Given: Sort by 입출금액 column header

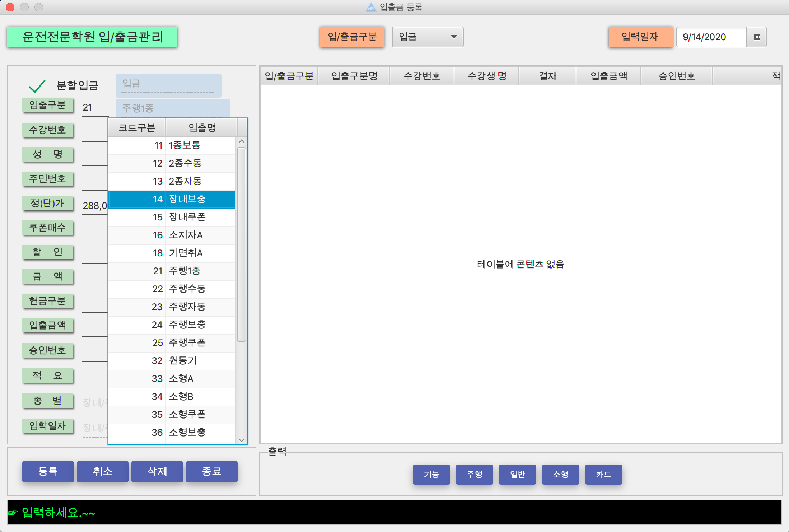Looking at the screenshot, I should tap(608, 76).
